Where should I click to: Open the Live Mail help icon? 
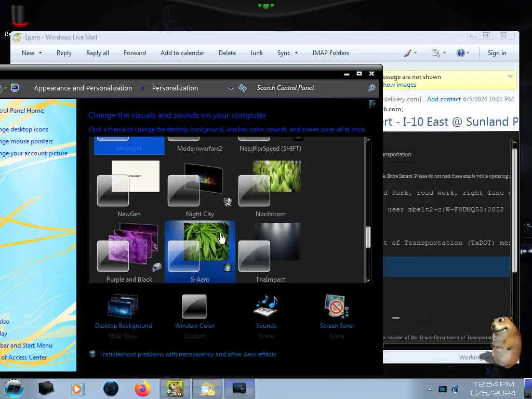click(x=460, y=53)
